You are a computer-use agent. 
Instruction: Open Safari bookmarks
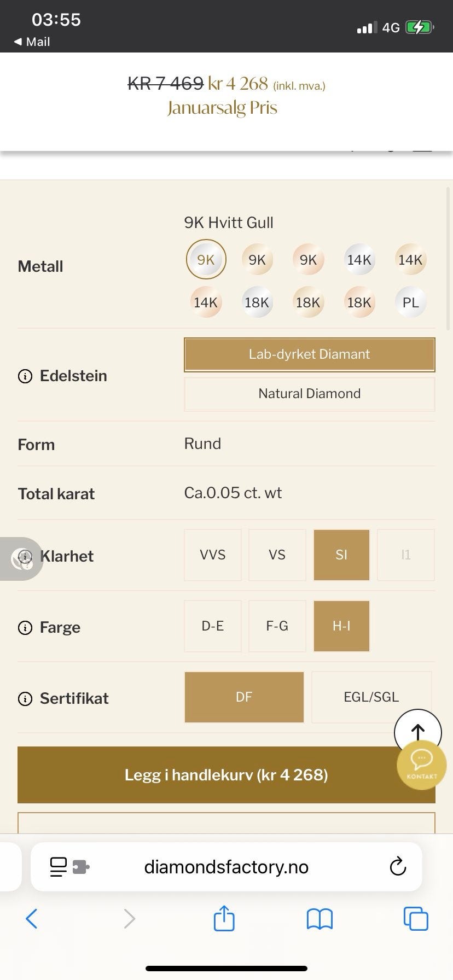(x=320, y=919)
